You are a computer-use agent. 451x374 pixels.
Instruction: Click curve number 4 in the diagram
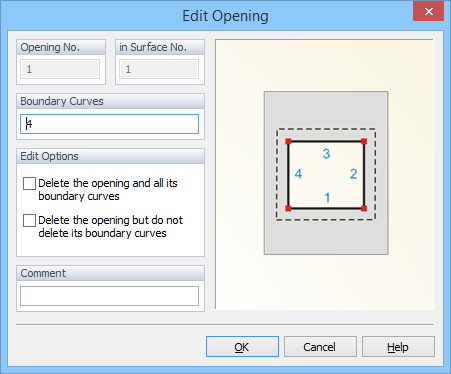tap(298, 174)
